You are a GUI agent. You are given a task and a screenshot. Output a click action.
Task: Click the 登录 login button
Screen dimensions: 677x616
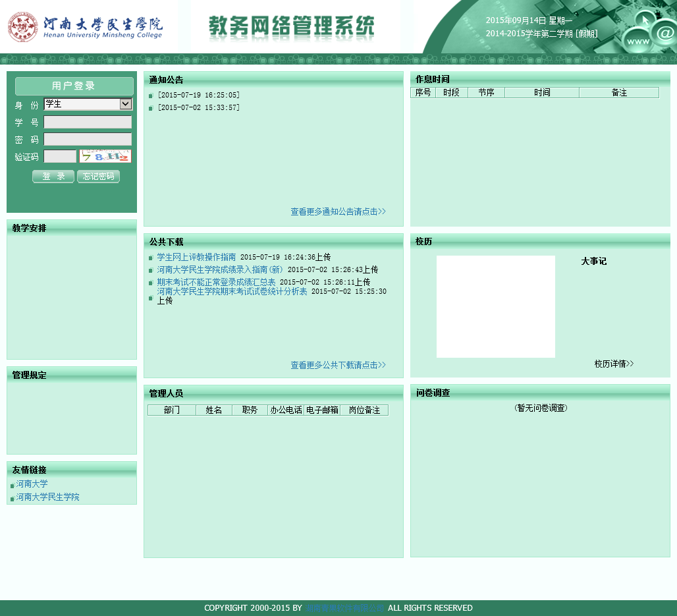point(53,177)
